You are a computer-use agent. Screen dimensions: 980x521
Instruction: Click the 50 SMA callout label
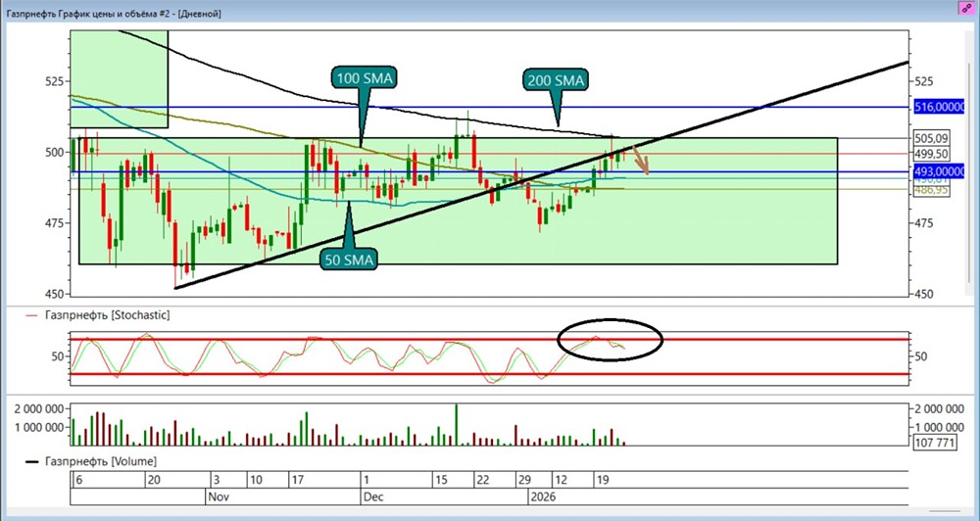[x=350, y=260]
